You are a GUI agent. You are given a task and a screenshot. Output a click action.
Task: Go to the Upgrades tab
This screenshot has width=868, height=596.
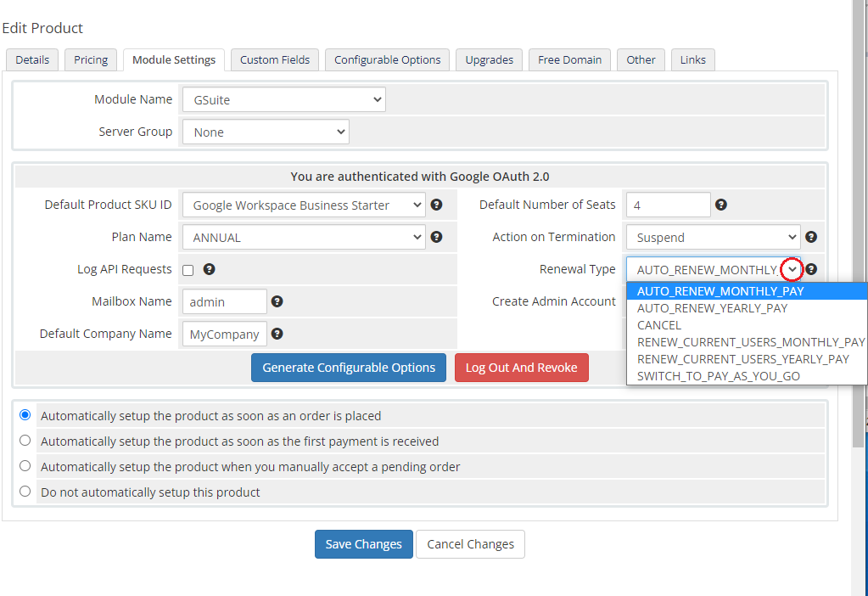490,59
